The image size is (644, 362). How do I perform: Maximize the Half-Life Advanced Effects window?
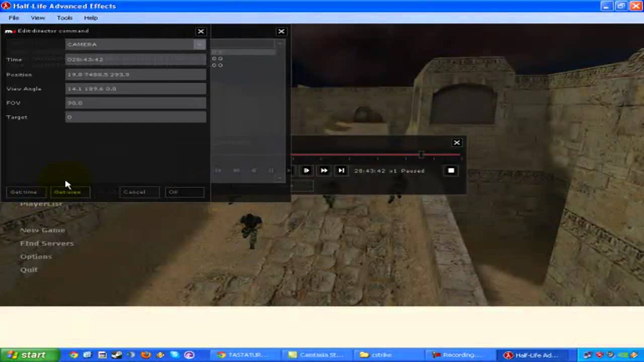point(621,6)
